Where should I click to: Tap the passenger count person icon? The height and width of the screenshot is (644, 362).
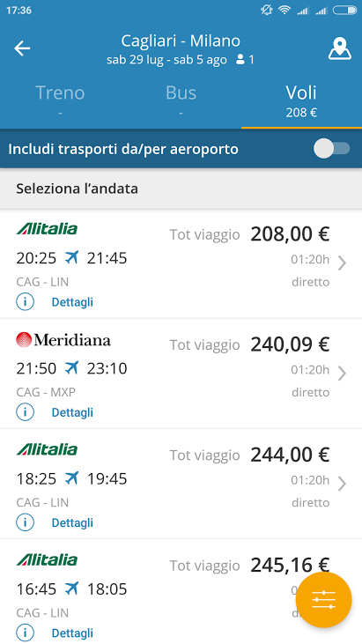point(240,60)
